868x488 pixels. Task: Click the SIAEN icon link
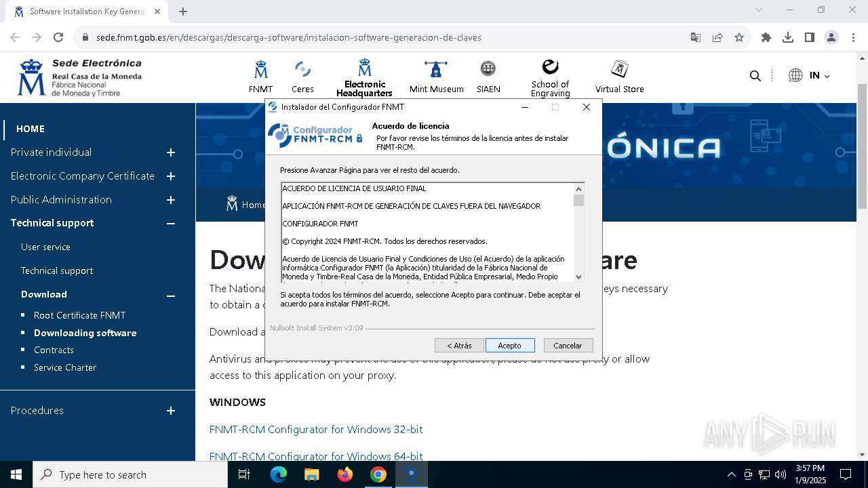[488, 68]
